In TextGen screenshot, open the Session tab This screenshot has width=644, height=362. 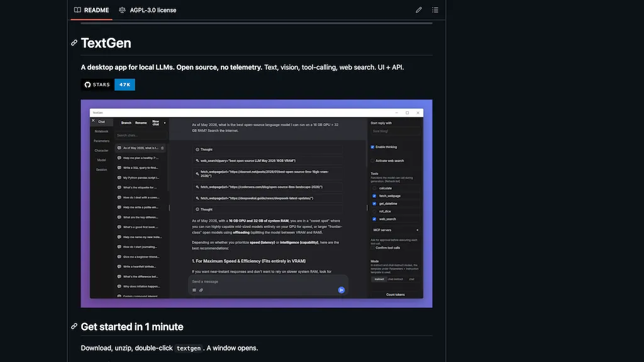click(x=101, y=170)
